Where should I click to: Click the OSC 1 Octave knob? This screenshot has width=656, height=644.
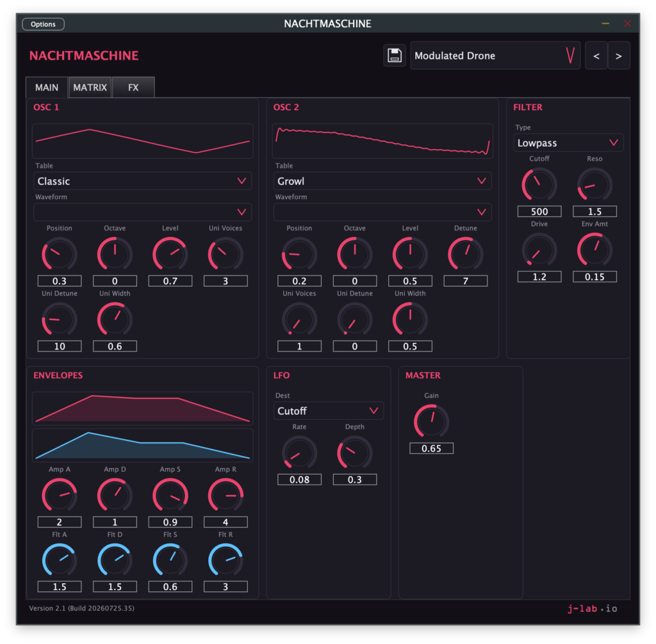point(115,254)
